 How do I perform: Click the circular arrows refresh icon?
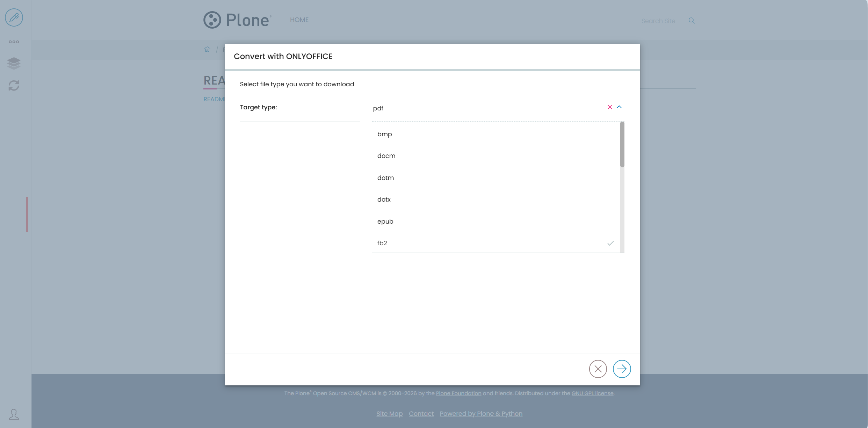click(14, 86)
